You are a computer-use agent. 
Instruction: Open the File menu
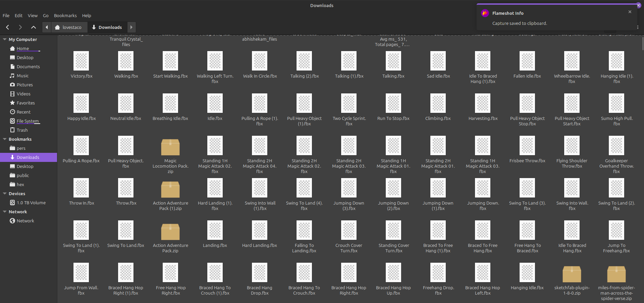[6, 15]
